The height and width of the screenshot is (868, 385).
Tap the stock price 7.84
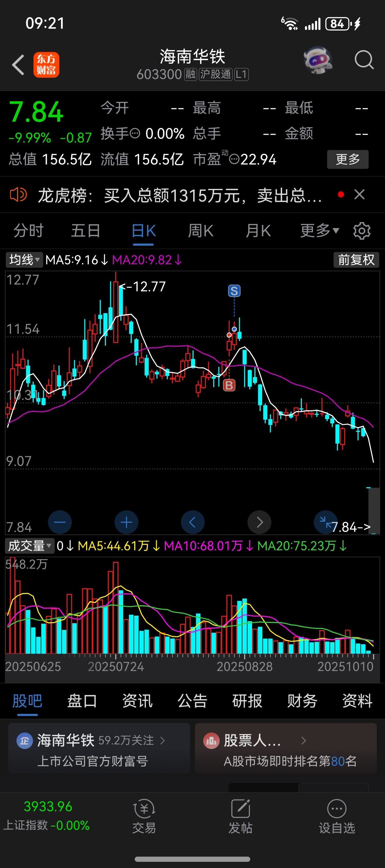click(36, 112)
